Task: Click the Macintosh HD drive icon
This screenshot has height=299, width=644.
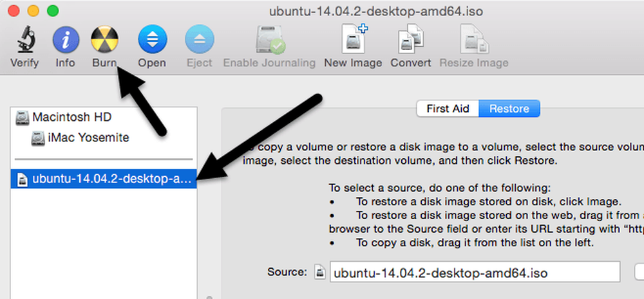Action: 22,118
